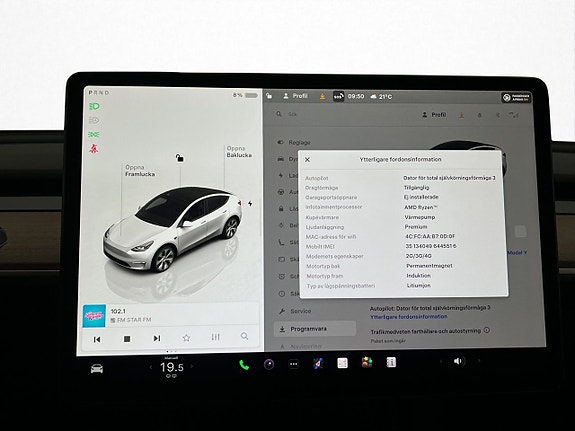This screenshot has height=431, width=575.
Task: Tap the 19.5 temperature display
Action: click(171, 367)
